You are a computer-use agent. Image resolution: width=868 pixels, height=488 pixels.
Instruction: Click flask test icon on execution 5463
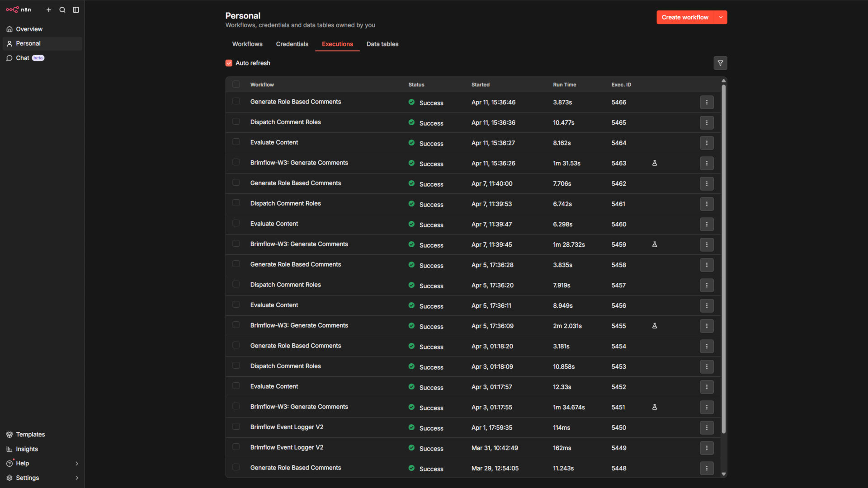pyautogui.click(x=654, y=163)
